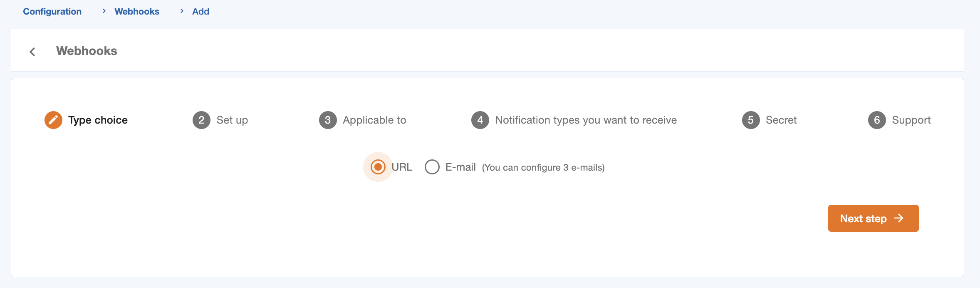Go to Webhooks breadcrumb link

[x=137, y=12]
